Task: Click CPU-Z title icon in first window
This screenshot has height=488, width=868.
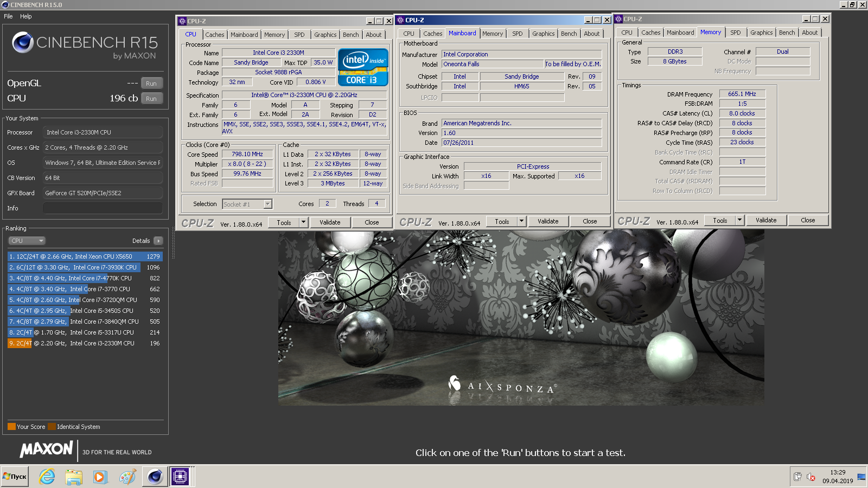Action: 182,21
